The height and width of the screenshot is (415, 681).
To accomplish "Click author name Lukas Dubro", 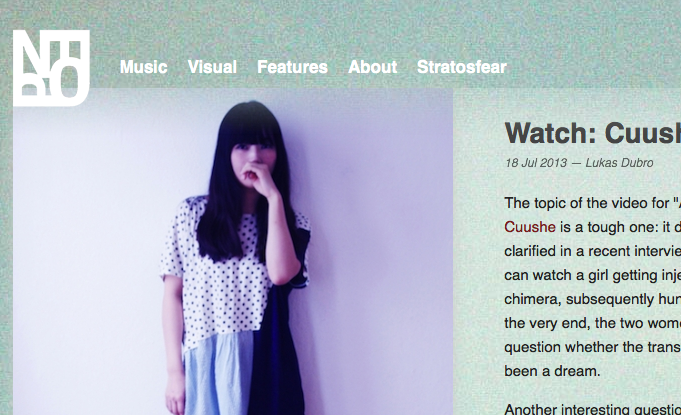I will tap(619, 163).
